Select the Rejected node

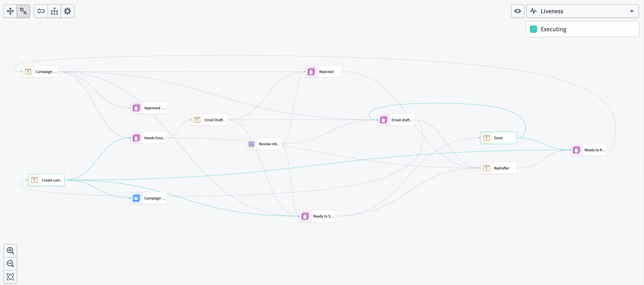coord(324,72)
